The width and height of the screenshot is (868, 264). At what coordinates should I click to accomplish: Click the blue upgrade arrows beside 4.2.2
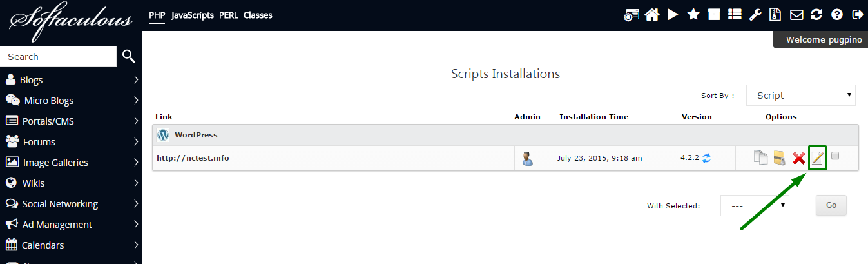707,157
